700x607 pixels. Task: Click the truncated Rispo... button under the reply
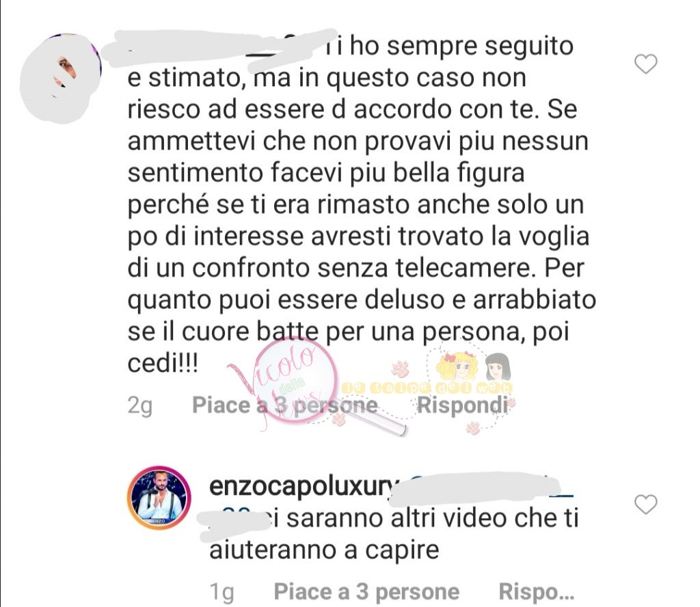[536, 591]
